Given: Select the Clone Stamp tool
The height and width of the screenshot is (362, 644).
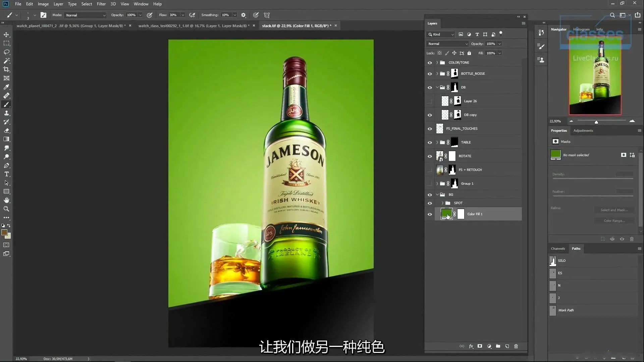Looking at the screenshot, I should 6,113.
